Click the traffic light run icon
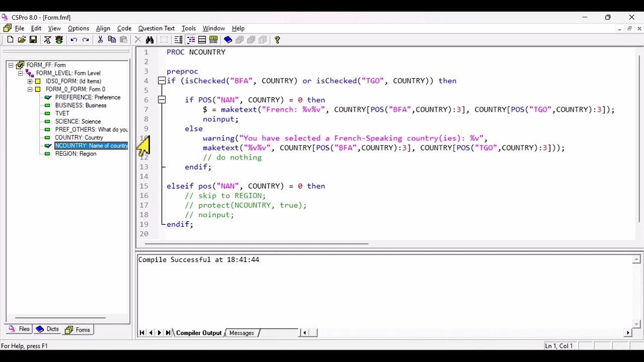The image size is (644, 362). click(59, 40)
